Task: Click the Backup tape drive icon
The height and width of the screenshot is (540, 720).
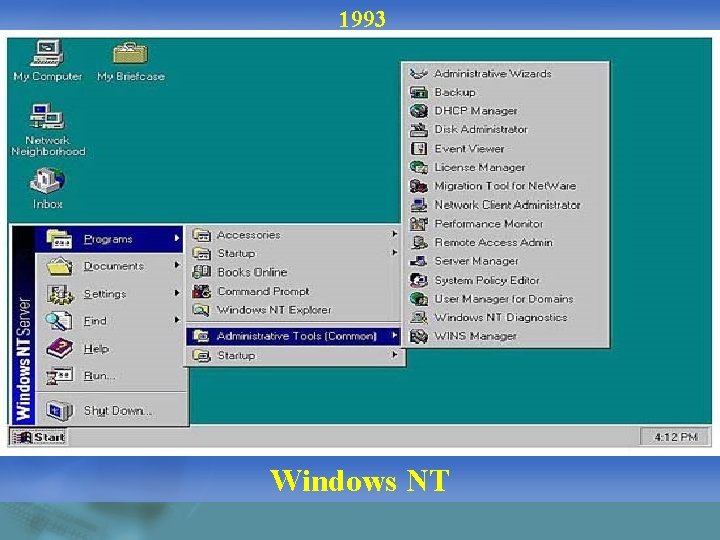Action: 418,92
